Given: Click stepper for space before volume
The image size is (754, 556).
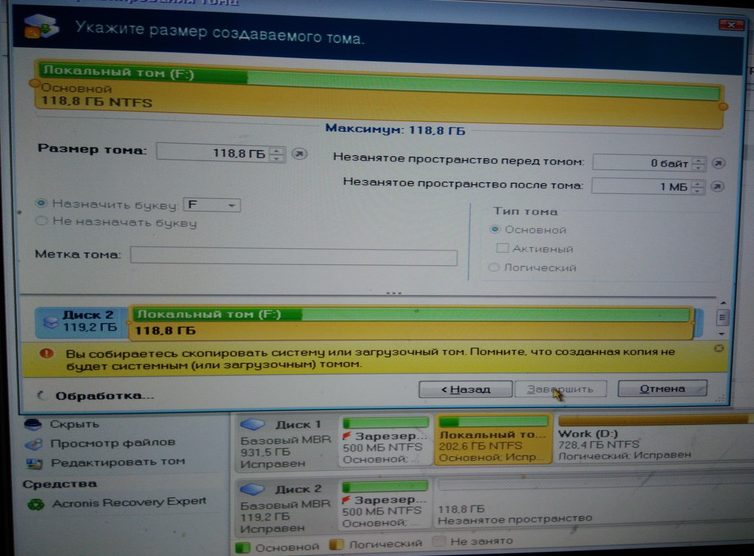Looking at the screenshot, I should 699,164.
